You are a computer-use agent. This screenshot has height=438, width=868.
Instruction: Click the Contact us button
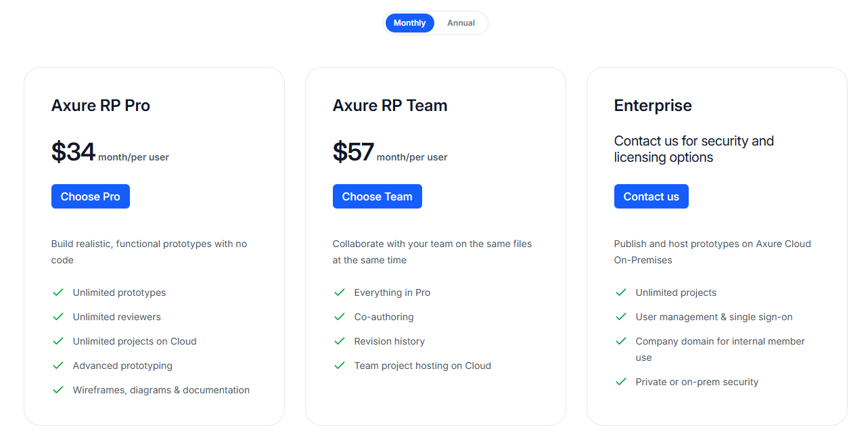651,196
